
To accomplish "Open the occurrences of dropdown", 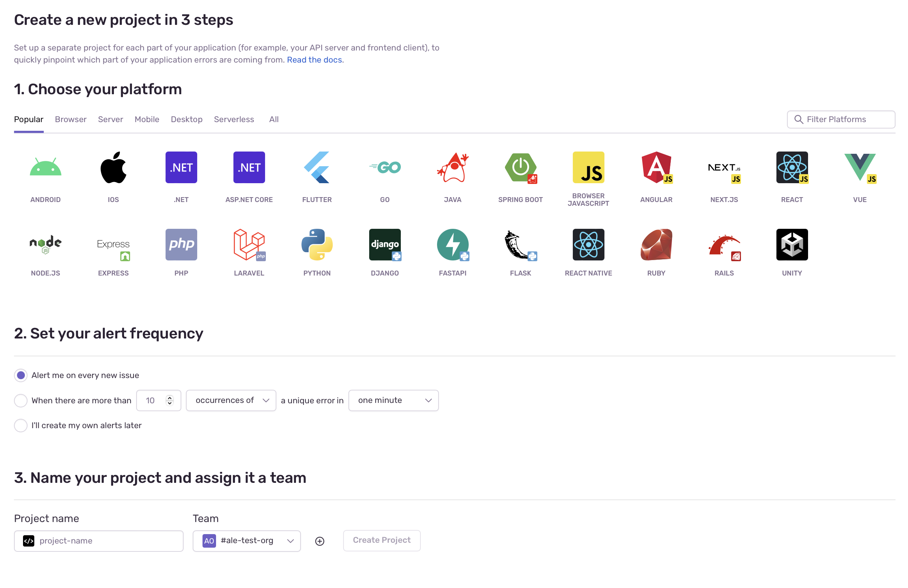I will coord(230,400).
